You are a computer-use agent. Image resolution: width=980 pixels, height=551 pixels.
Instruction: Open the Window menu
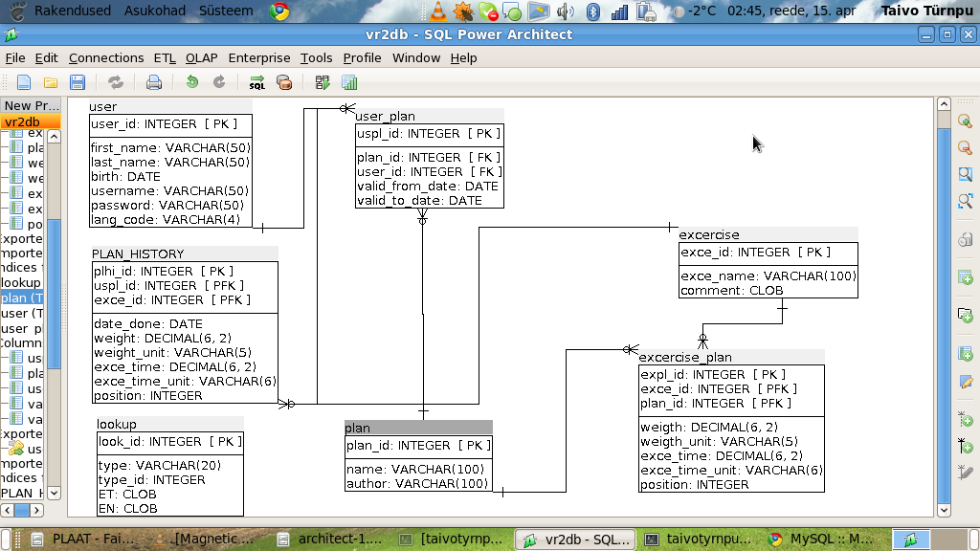click(x=416, y=58)
